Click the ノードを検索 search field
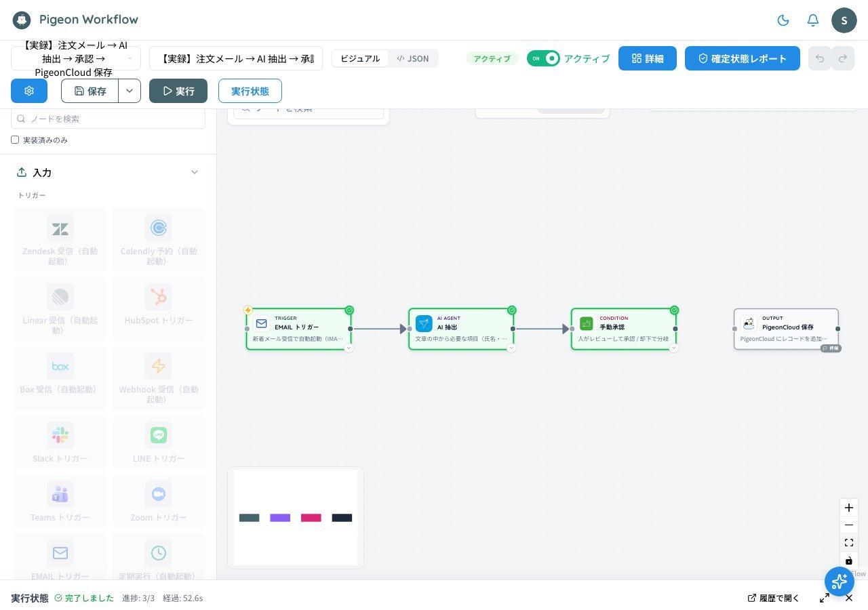The height and width of the screenshot is (610, 868). point(108,119)
